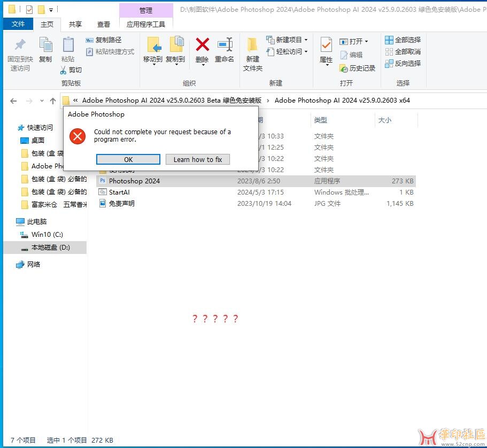Viewport: 487px width, 448px height.
Task: Click the Beta 绿色免安装版 breadcrumb segment
Action: [172, 101]
